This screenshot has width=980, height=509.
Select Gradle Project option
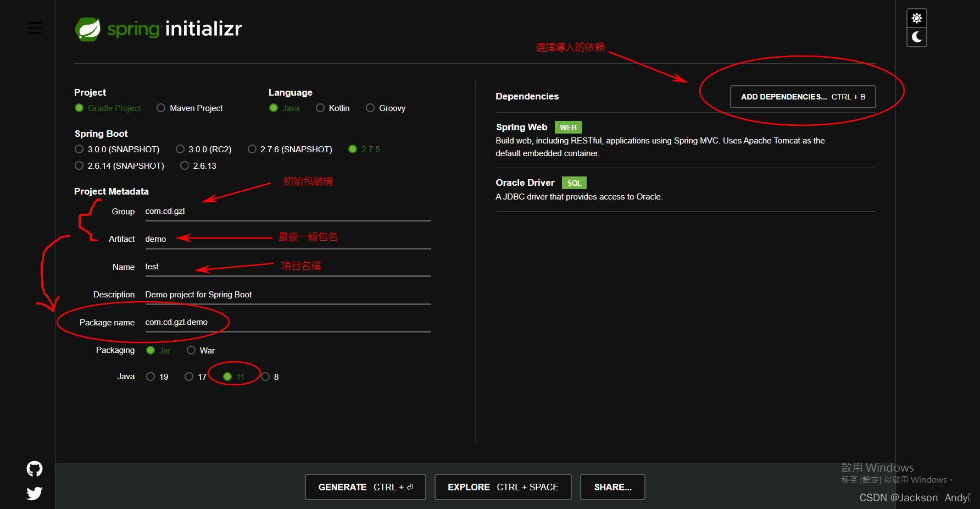[x=108, y=108]
